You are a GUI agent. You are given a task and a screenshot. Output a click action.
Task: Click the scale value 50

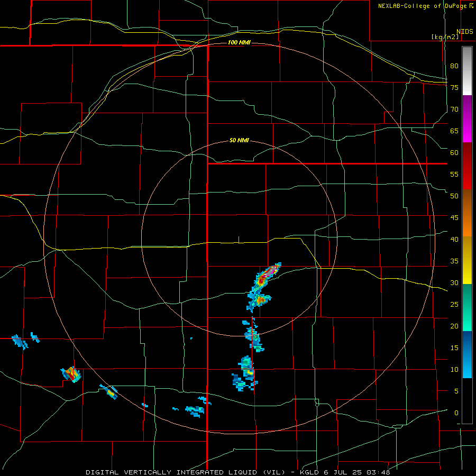coord(454,196)
